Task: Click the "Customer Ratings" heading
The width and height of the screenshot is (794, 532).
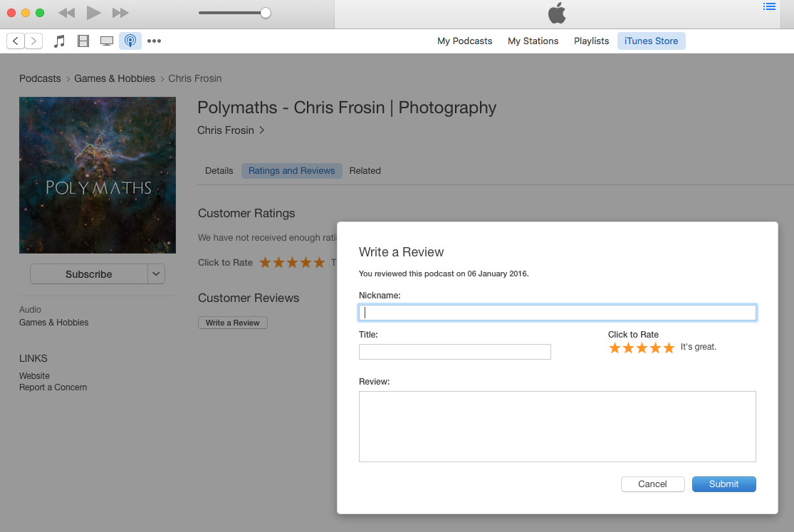Action: click(246, 214)
